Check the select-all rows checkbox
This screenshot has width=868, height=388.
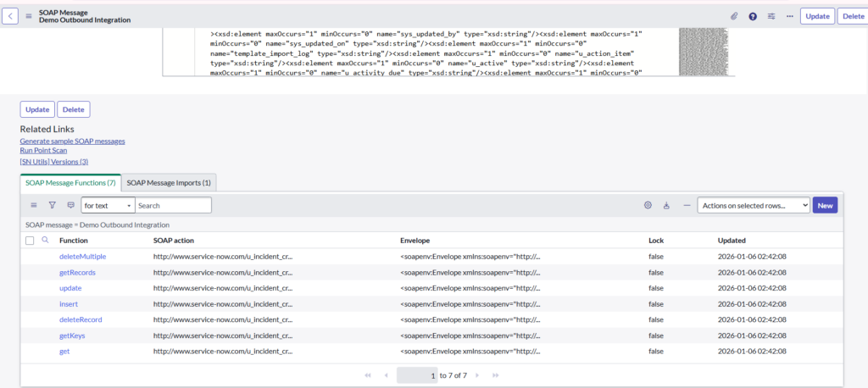click(x=30, y=241)
